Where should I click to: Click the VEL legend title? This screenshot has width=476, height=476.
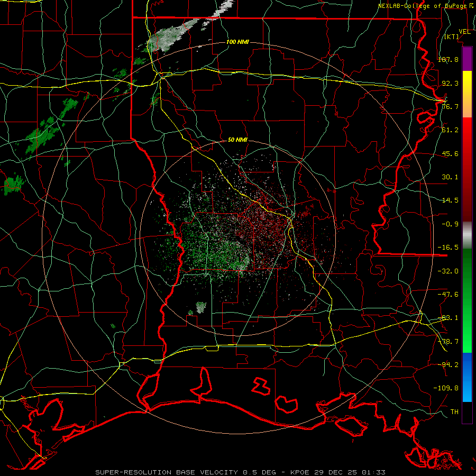coord(464,32)
